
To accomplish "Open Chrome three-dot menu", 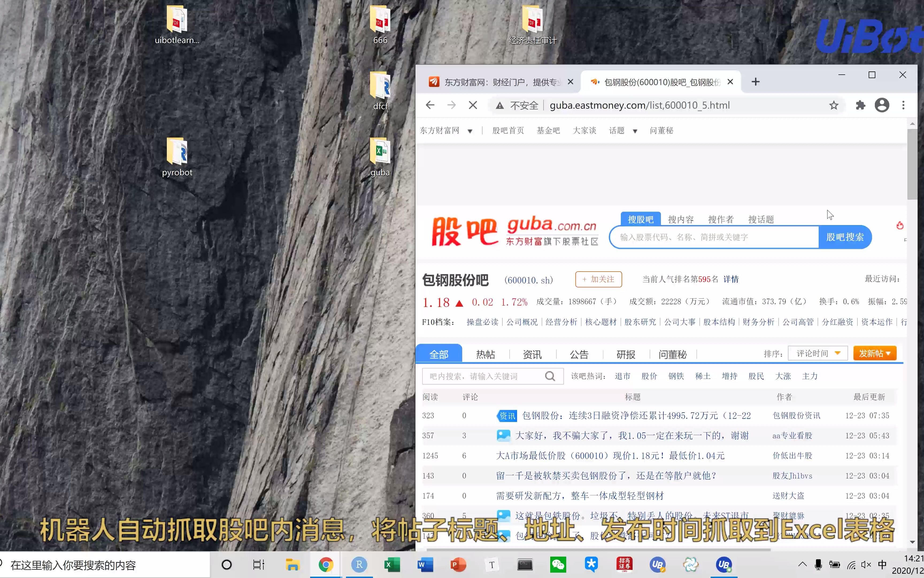I will pos(903,105).
